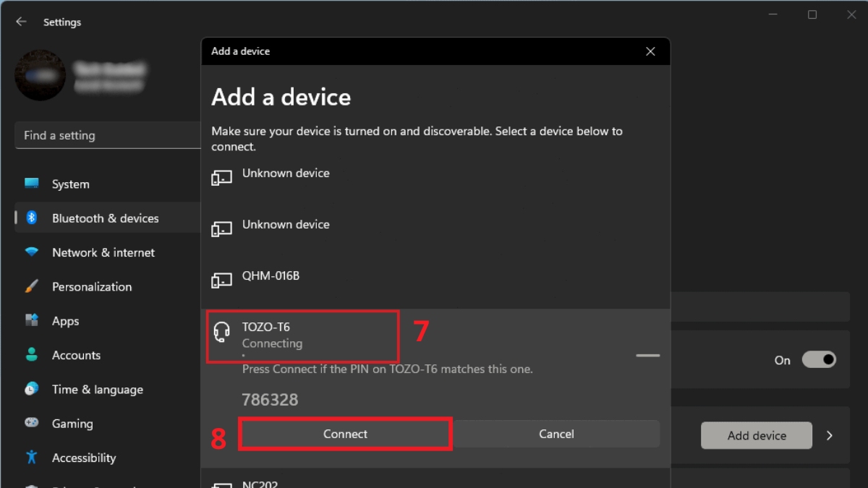Click the Network wifi icon

click(x=32, y=252)
